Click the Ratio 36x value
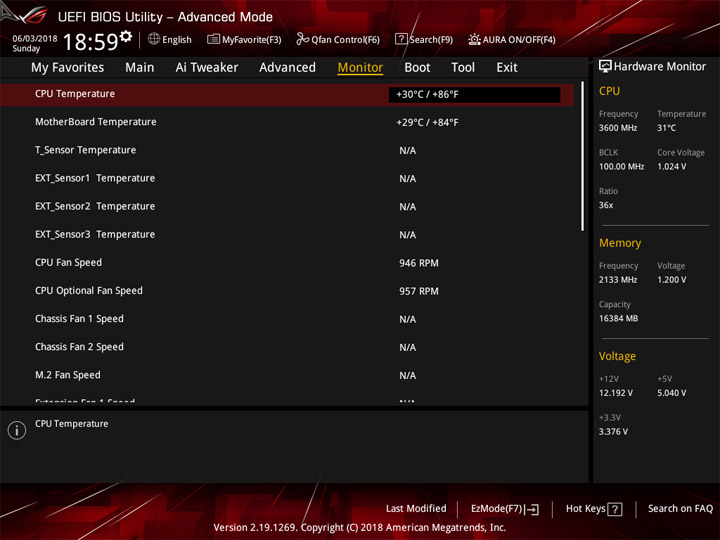 pos(606,205)
